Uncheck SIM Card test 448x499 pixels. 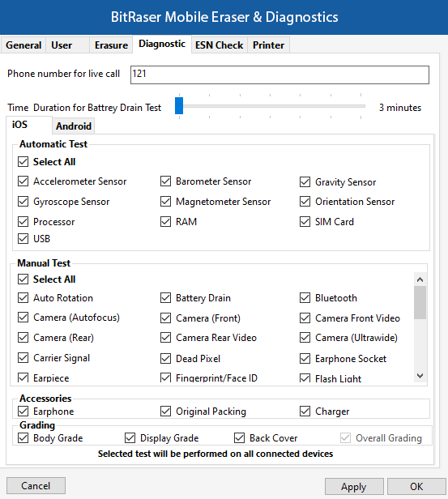305,221
